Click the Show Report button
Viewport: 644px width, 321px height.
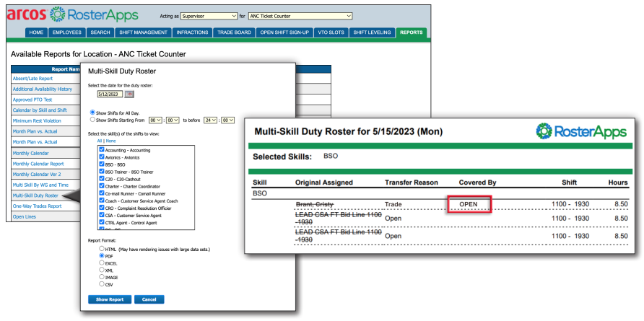point(110,299)
